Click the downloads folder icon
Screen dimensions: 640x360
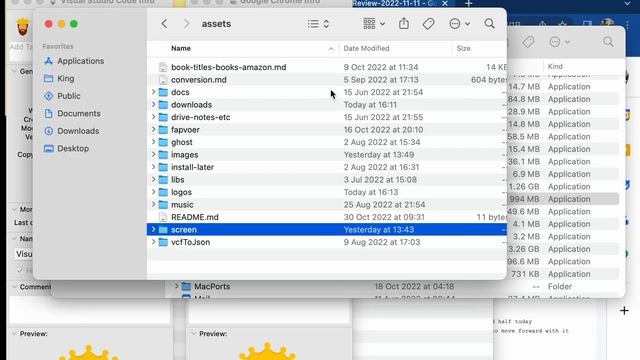(x=163, y=105)
